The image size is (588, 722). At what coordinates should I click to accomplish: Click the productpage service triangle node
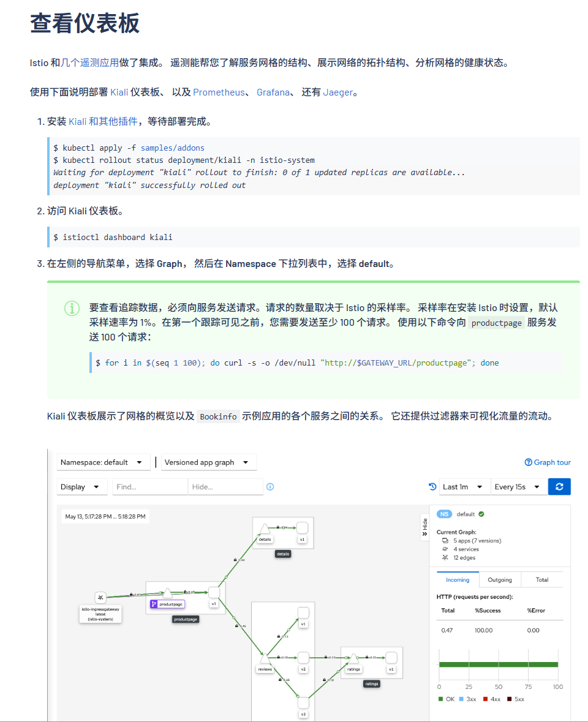[x=168, y=593]
